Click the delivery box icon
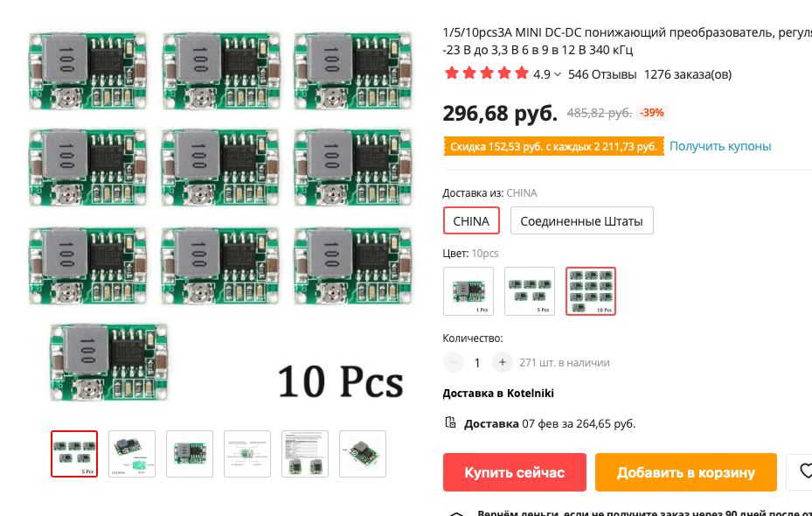 [450, 422]
